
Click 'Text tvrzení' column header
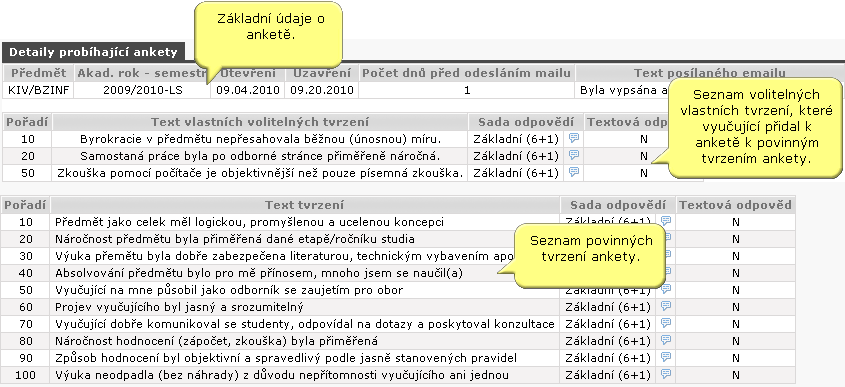(304, 205)
